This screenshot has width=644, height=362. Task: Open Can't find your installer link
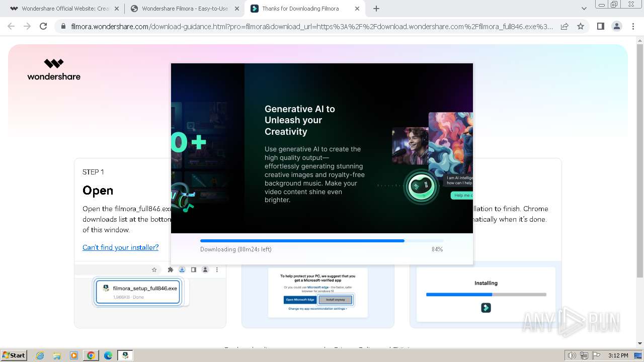click(120, 247)
